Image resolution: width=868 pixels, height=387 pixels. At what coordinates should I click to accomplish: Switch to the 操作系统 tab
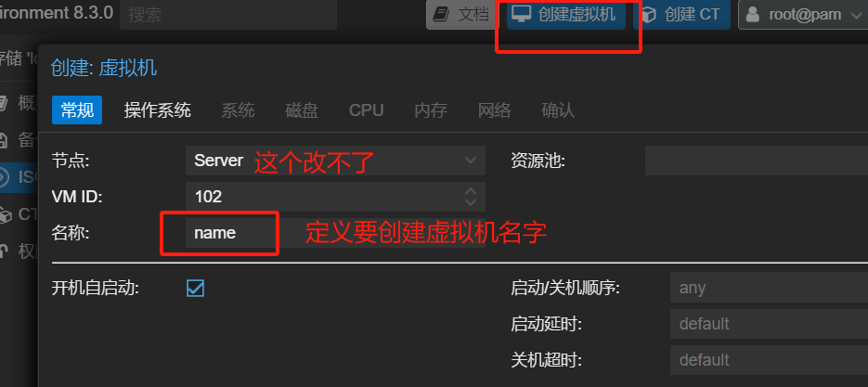pos(157,110)
